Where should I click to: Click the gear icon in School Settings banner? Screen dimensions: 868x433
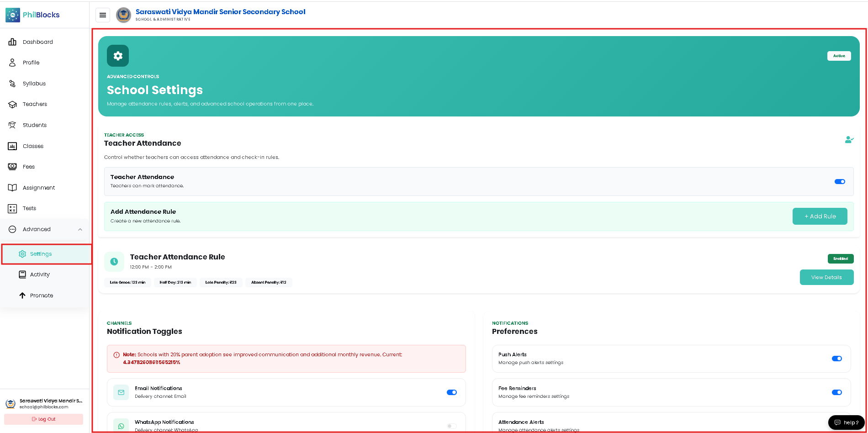[118, 56]
